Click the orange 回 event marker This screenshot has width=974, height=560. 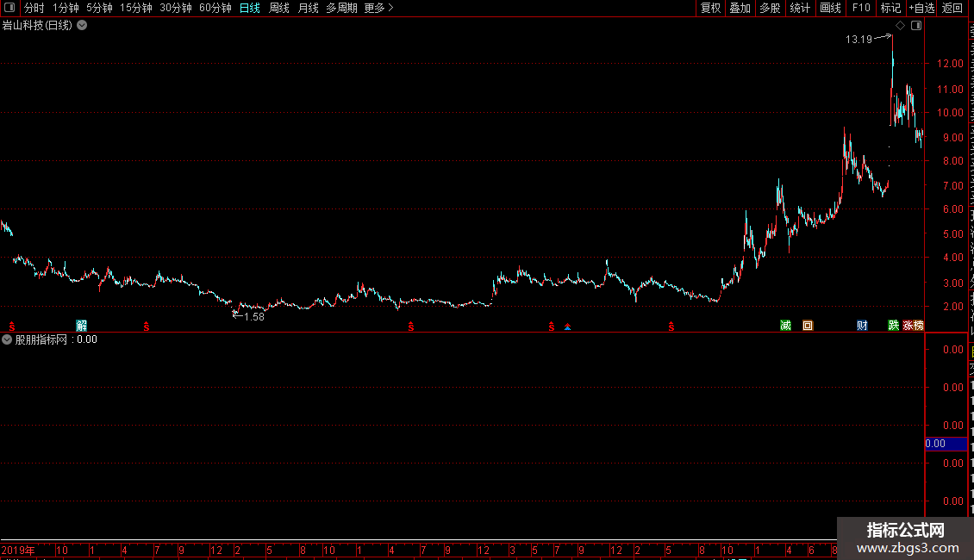pos(808,326)
